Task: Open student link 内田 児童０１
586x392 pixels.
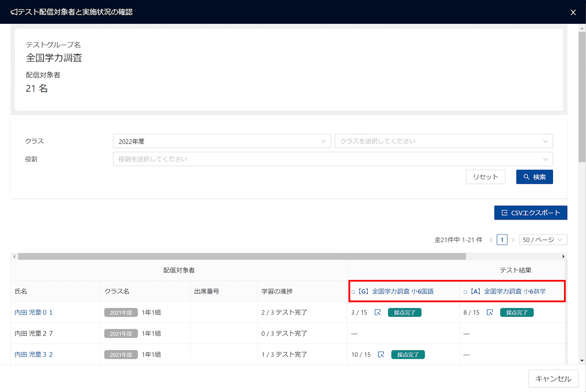Action: [34, 312]
